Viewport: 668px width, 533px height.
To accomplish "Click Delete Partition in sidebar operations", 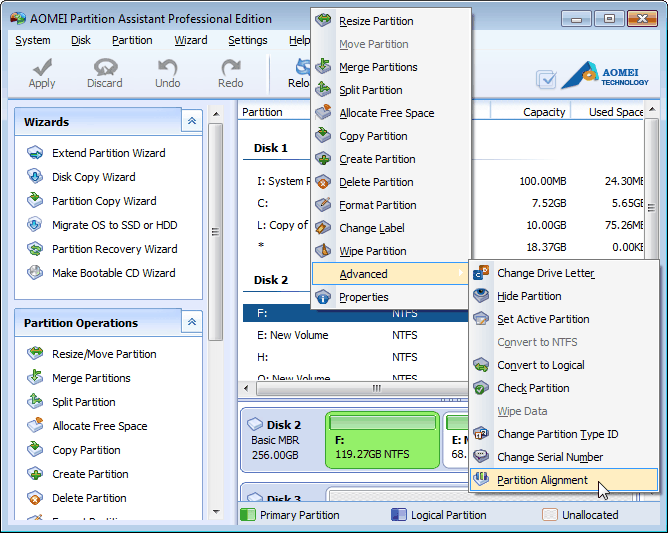I will point(89,498).
